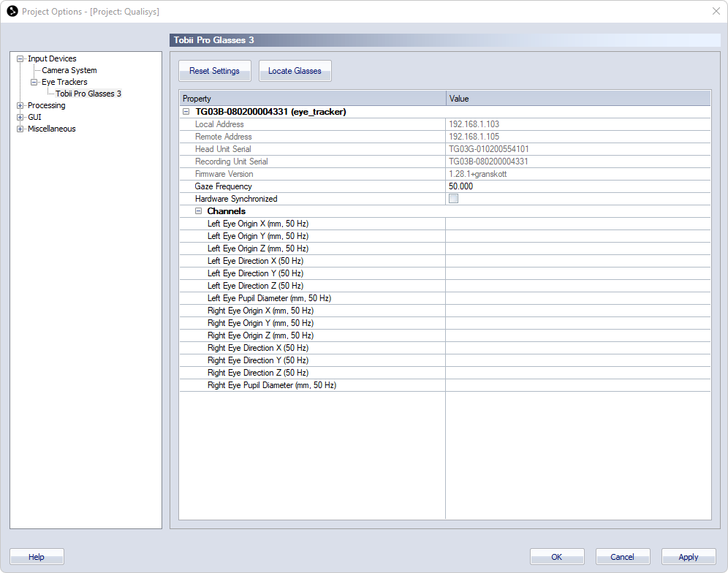Close the Project Options dialog
This screenshot has height=573, width=728.
716,11
